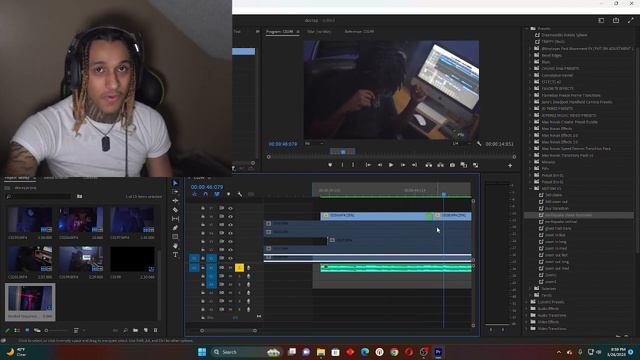The image size is (640, 360).
Task: Click the Lift button in Program monitor
Action: tap(429, 165)
